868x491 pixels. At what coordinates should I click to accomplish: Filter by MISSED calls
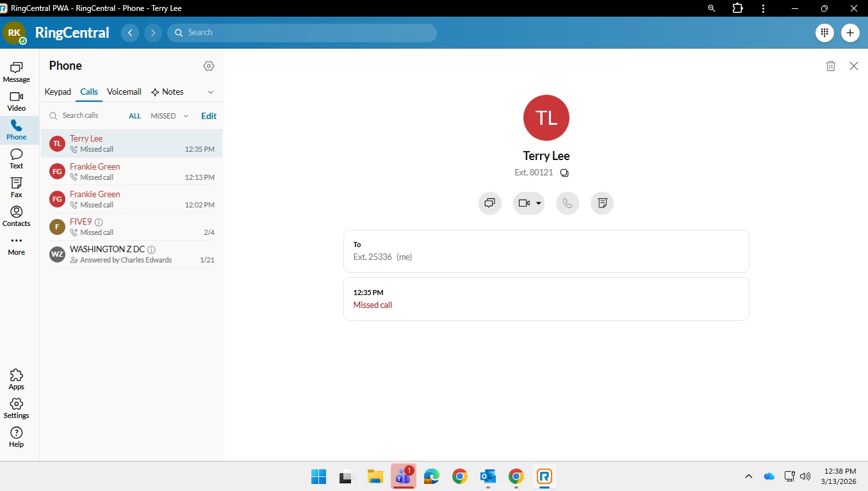click(163, 116)
